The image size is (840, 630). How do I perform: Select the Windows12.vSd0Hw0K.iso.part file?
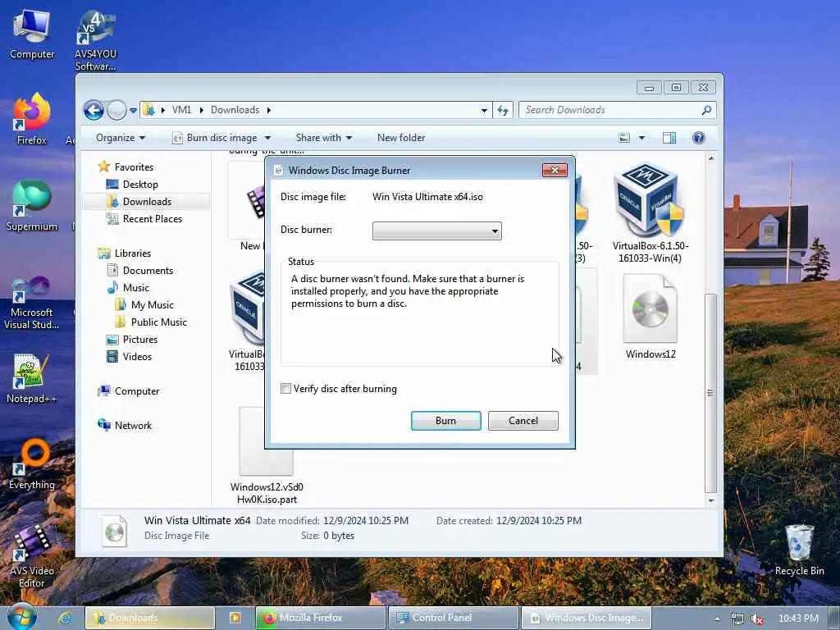click(267, 455)
